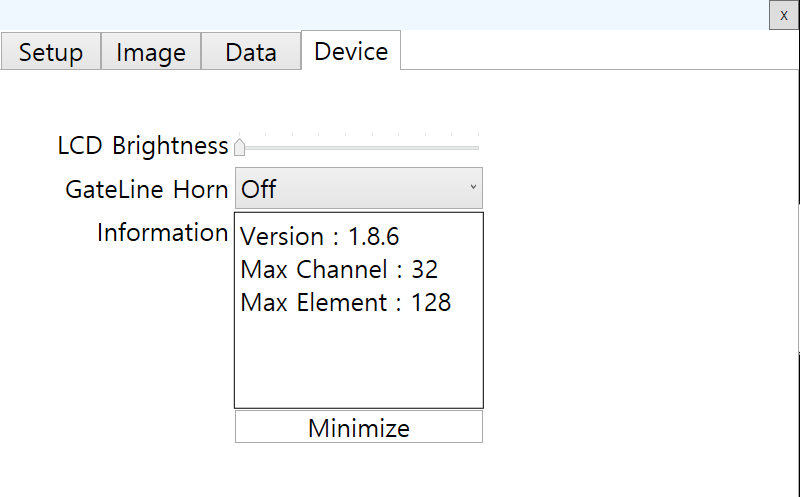Click the Max Channel : 32 line
Screen dimensions: 800x497
click(339, 269)
